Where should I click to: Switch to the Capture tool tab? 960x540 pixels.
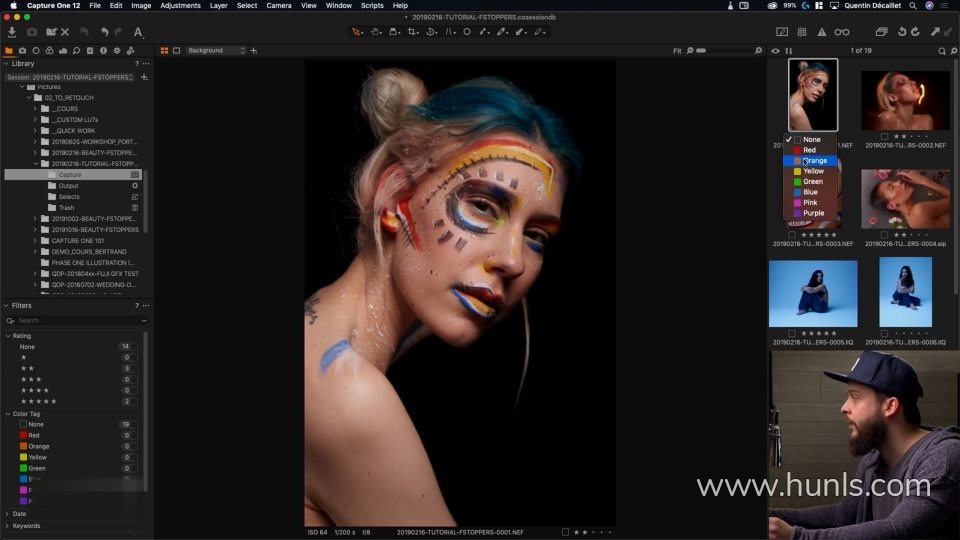(x=22, y=50)
